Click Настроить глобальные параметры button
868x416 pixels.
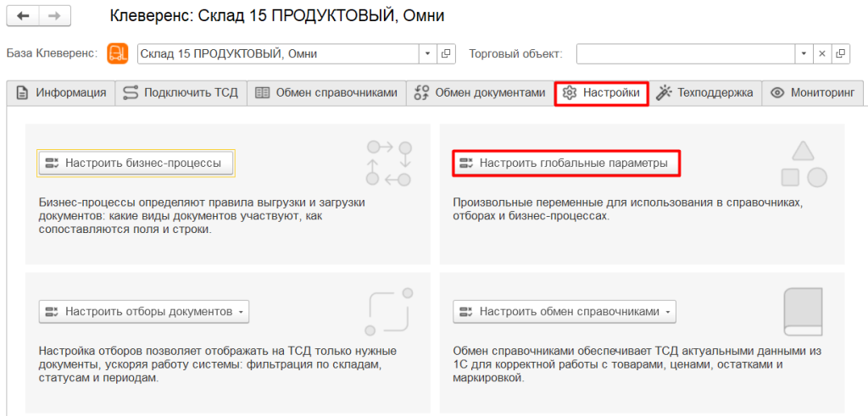566,164
